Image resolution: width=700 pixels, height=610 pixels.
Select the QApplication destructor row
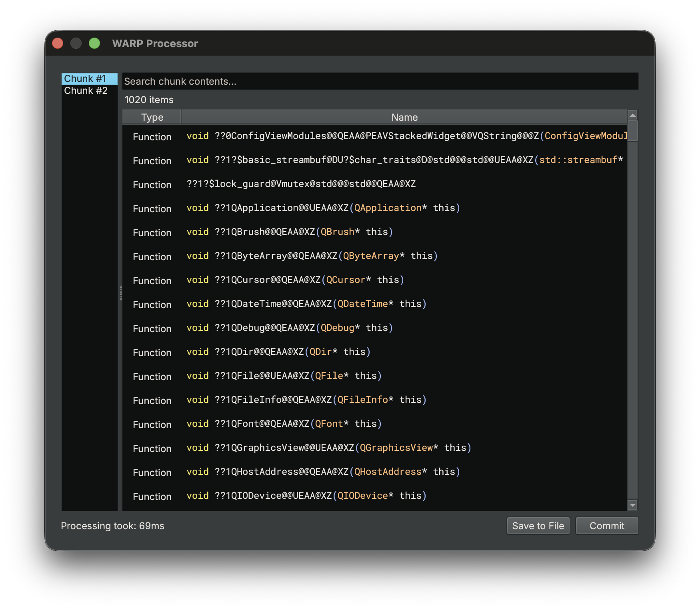click(x=323, y=208)
